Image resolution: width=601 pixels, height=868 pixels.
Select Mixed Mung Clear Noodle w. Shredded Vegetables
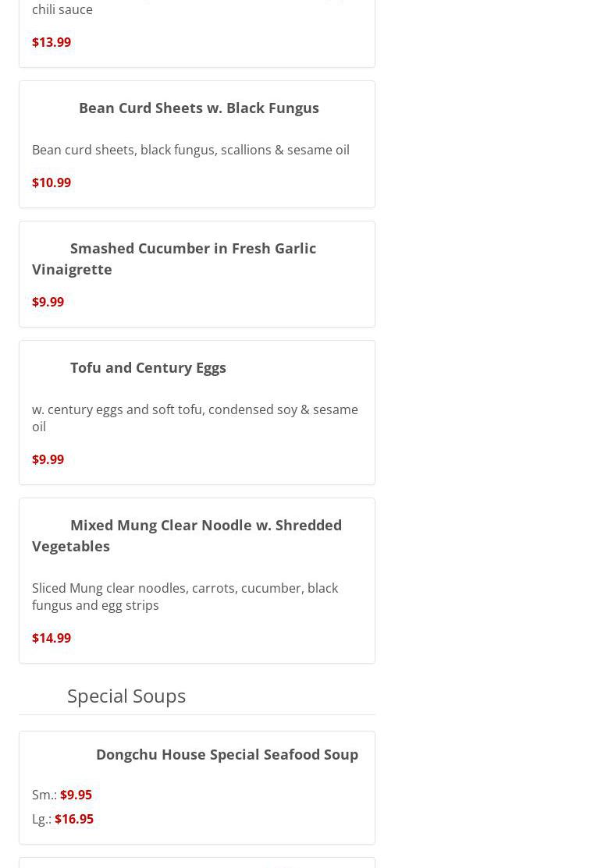coord(205,525)
